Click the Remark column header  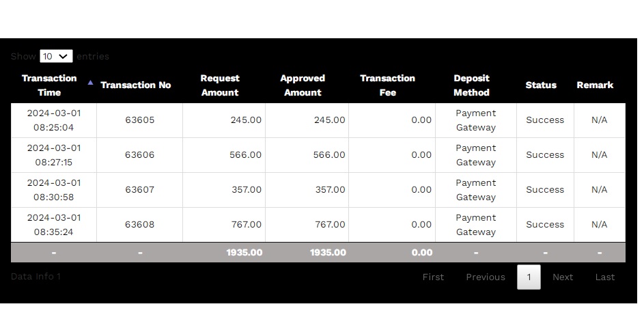click(x=595, y=85)
